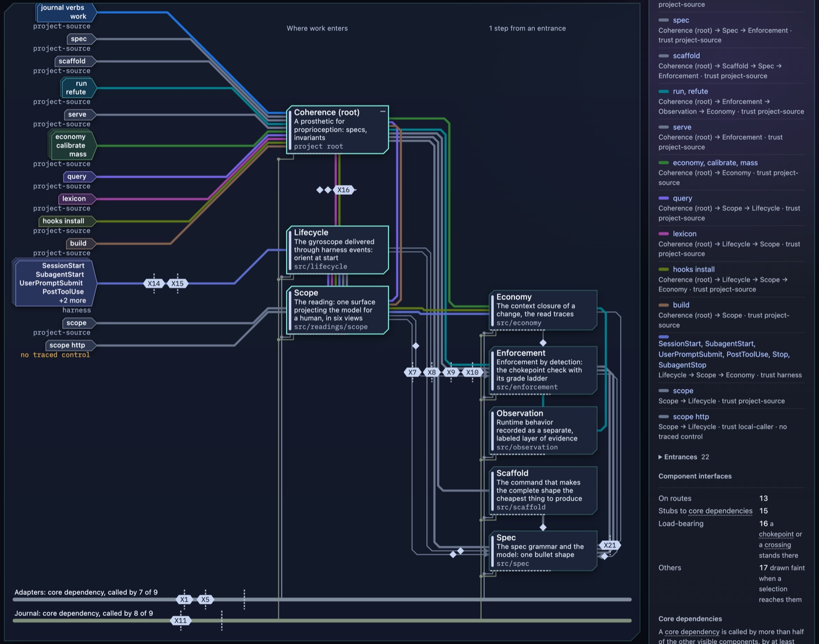The width and height of the screenshot is (819, 644).
Task: Click '+2 more' in the harness entrance node
Action: click(73, 301)
